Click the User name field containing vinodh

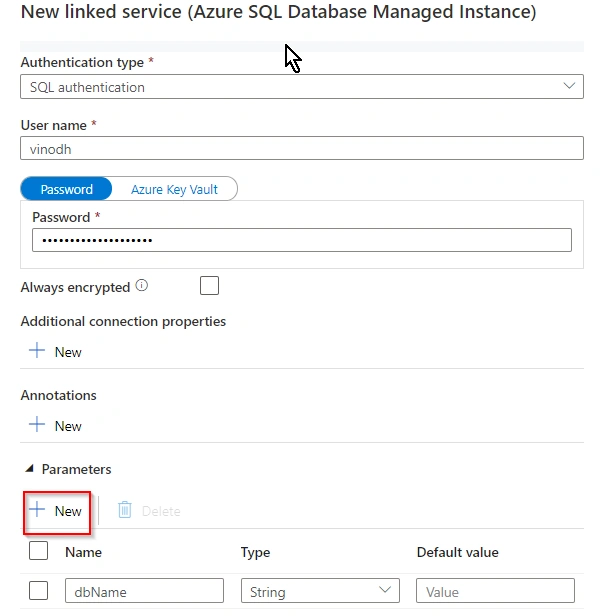(x=302, y=148)
